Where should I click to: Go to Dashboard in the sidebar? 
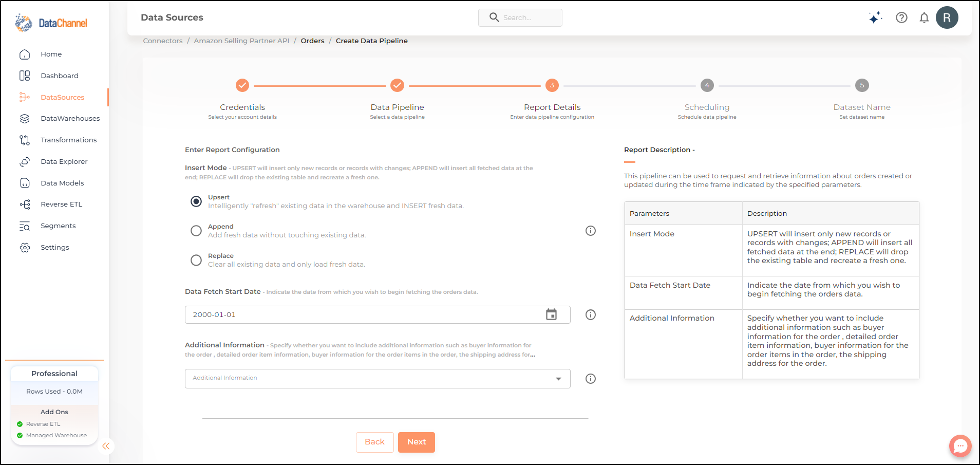60,76
